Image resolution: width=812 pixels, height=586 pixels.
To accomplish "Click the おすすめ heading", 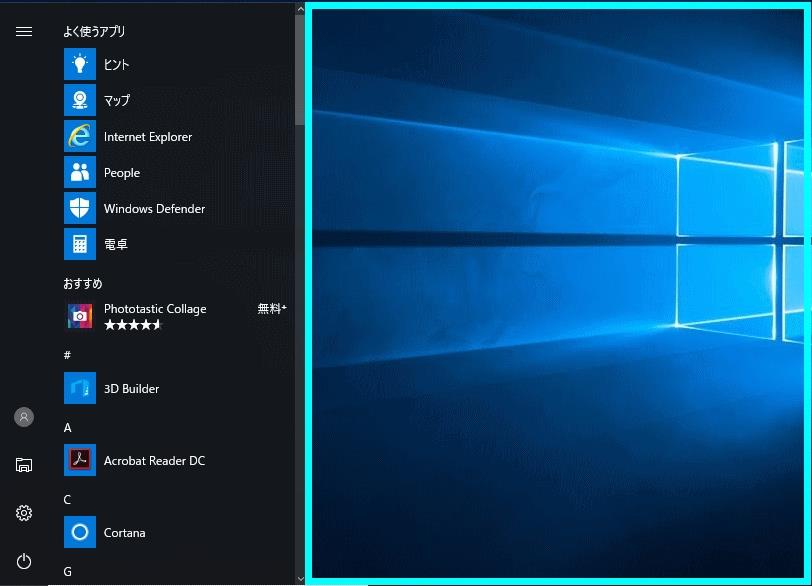I will click(x=83, y=284).
